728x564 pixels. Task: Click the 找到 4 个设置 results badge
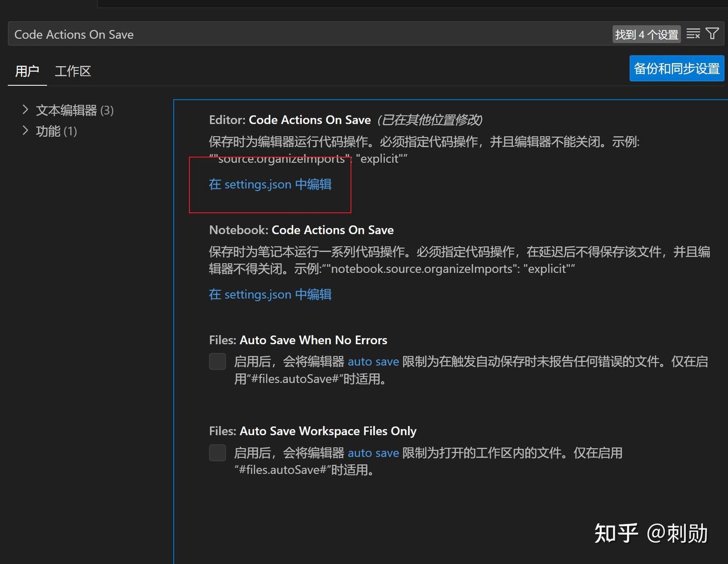(x=647, y=34)
